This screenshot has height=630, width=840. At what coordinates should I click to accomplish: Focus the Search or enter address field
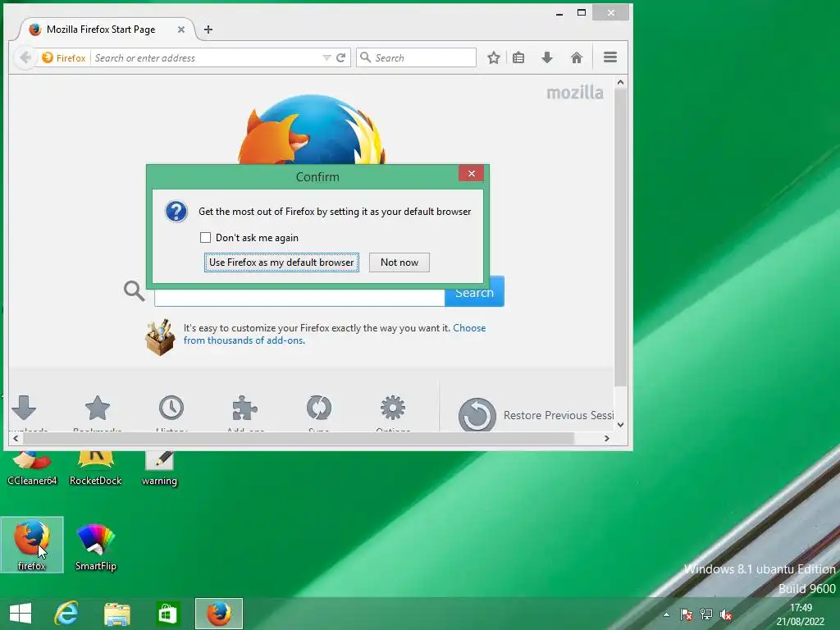click(x=206, y=58)
